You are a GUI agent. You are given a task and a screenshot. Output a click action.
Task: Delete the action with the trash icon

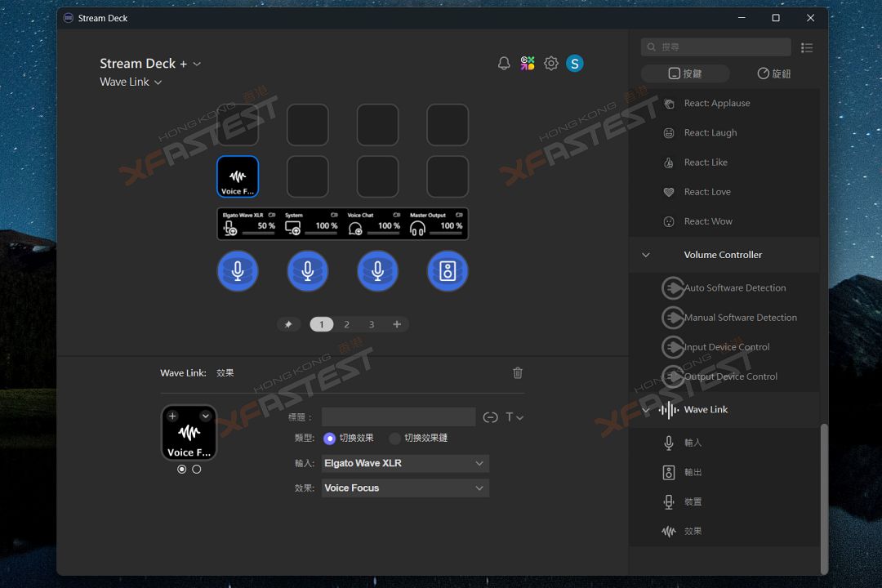click(518, 373)
